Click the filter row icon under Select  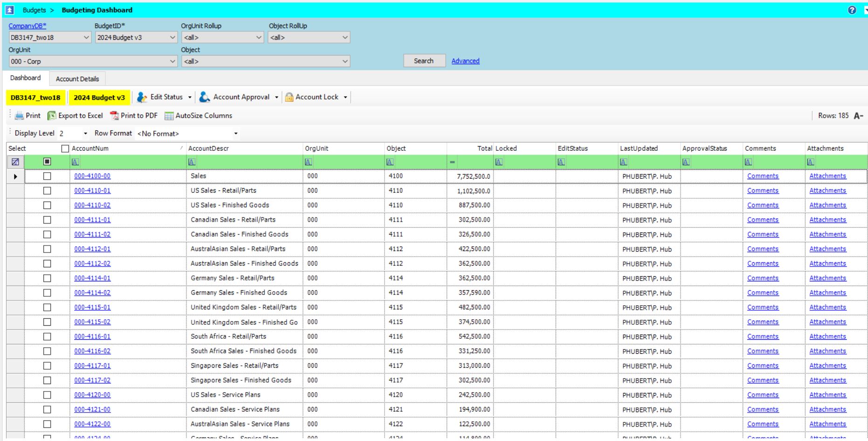pyautogui.click(x=15, y=162)
